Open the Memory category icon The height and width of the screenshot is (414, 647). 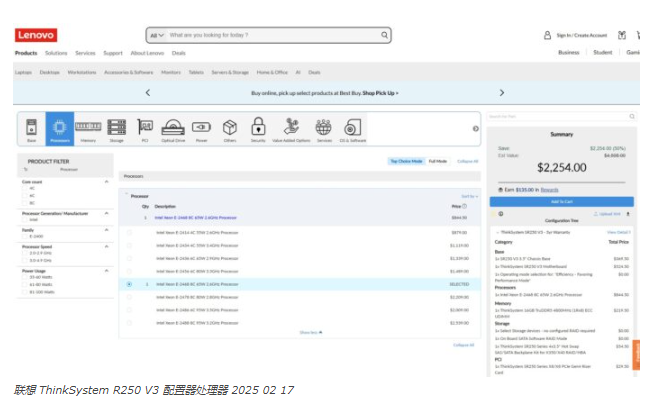point(88,129)
